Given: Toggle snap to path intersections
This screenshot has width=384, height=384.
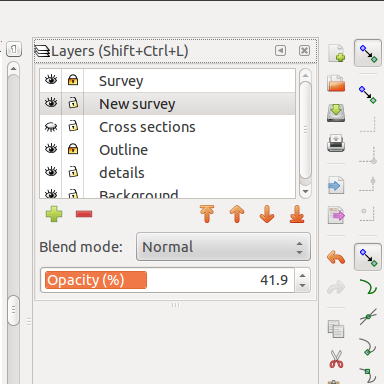Looking at the screenshot, I should tap(368, 316).
